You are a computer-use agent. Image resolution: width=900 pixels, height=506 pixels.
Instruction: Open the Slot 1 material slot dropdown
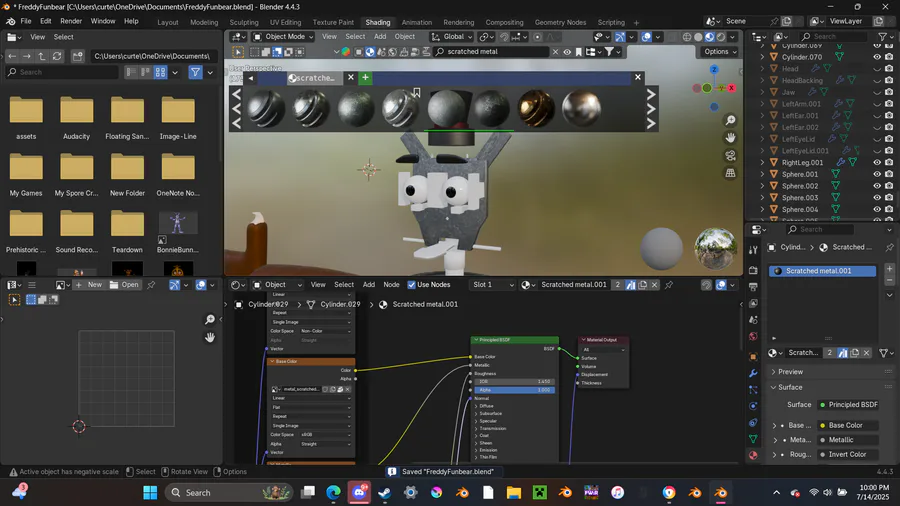(x=492, y=285)
